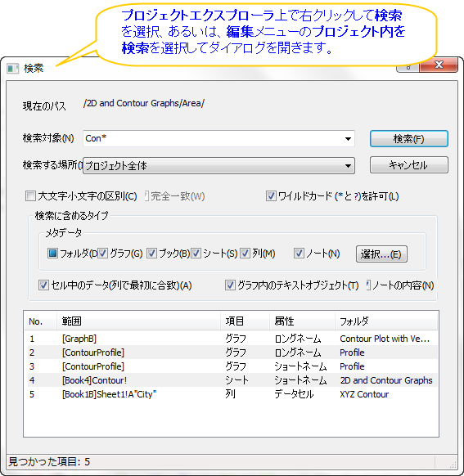Click the キャンセル button

(x=408, y=165)
